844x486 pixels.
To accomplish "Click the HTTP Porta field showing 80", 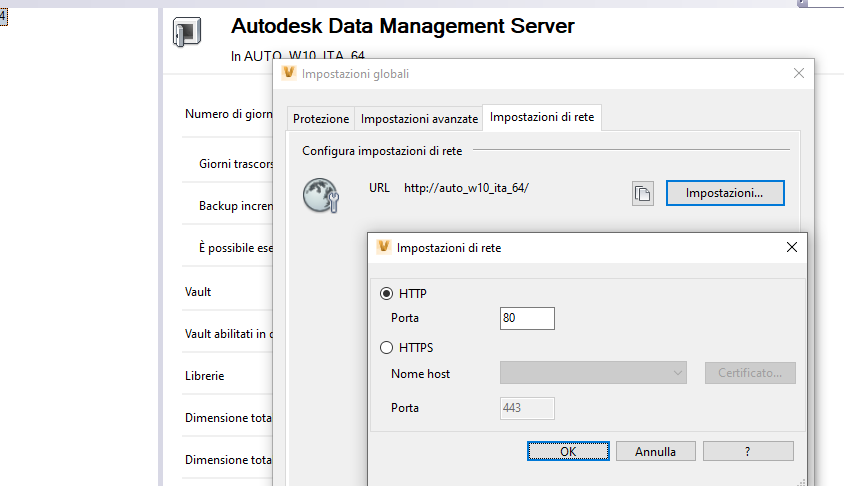I will [527, 318].
